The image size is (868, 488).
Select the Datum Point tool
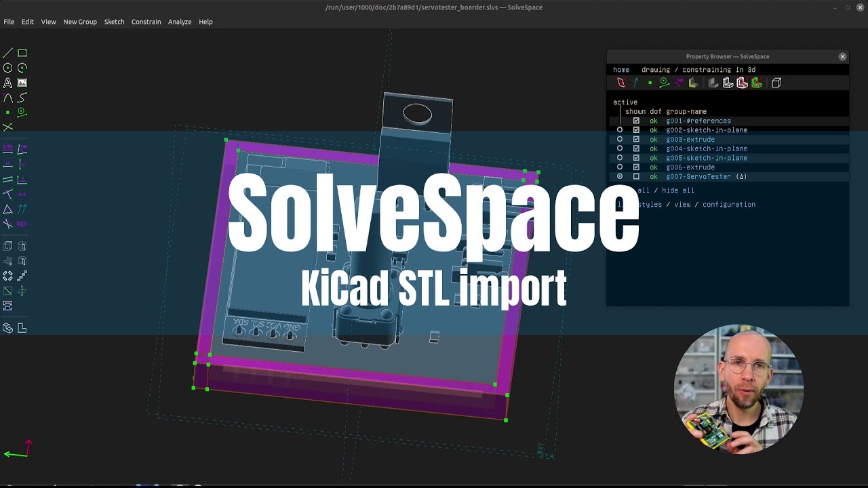(x=7, y=113)
